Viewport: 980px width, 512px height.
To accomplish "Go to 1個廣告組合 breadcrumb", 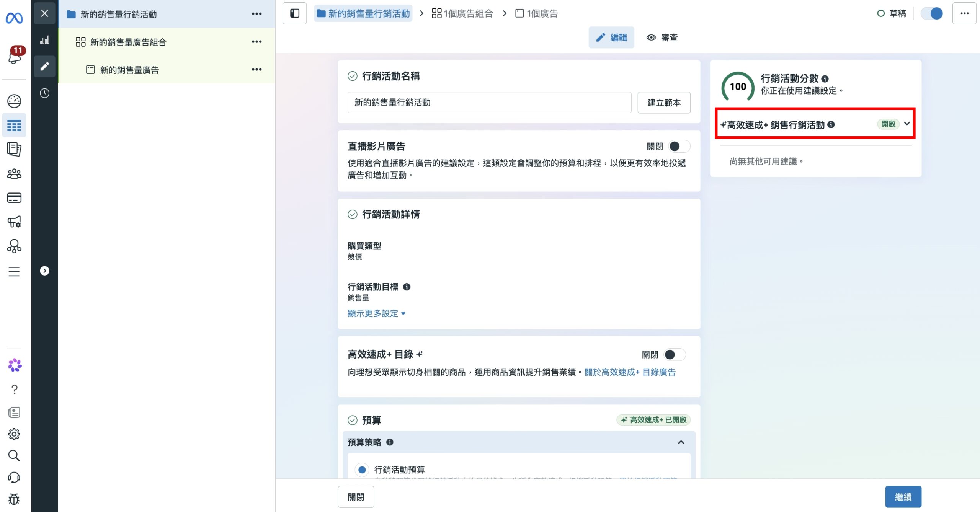I will tap(462, 13).
